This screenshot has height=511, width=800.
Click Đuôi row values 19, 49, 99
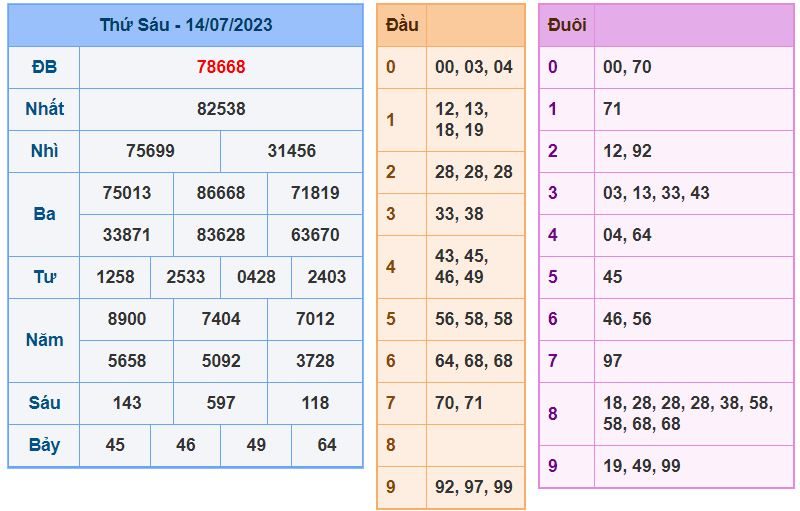tap(642, 466)
